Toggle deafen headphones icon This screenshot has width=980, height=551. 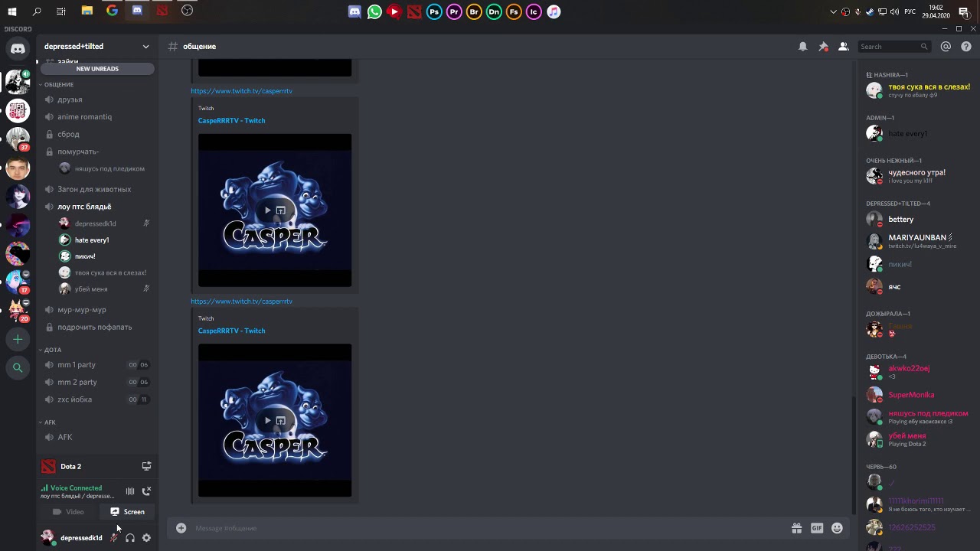[130, 538]
